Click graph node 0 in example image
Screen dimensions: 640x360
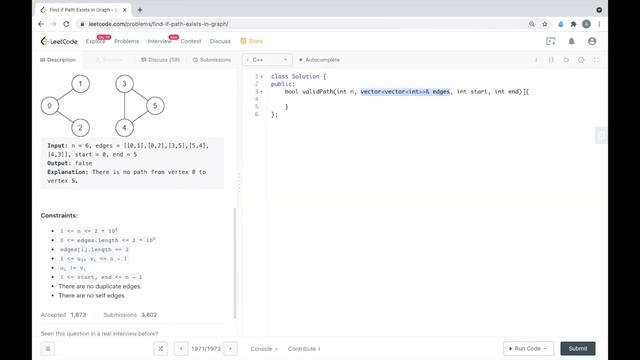click(50, 106)
